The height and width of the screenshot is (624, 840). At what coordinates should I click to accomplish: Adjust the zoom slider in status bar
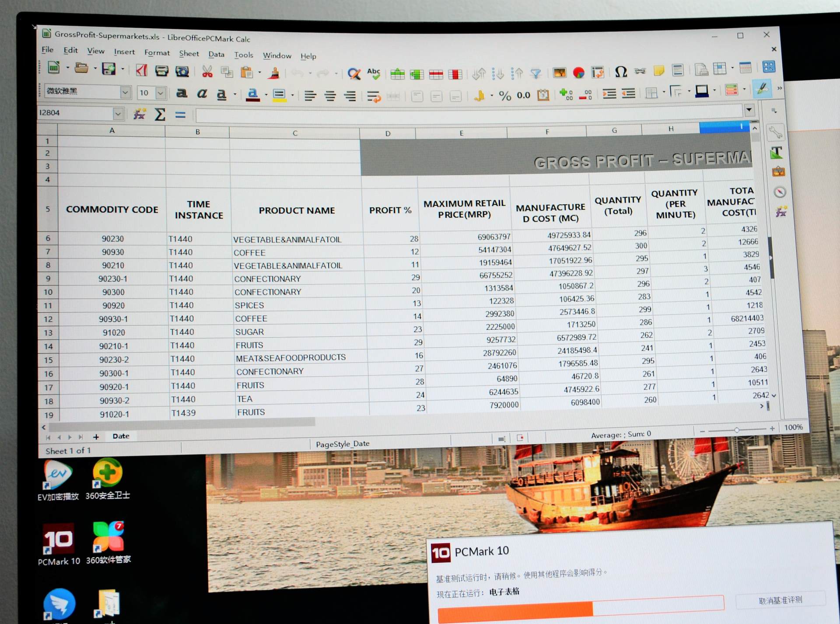(x=737, y=430)
